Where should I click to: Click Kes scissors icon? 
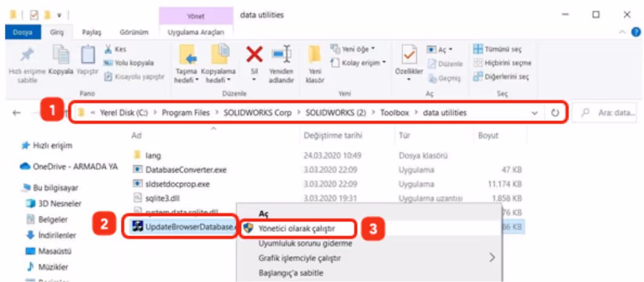click(108, 49)
